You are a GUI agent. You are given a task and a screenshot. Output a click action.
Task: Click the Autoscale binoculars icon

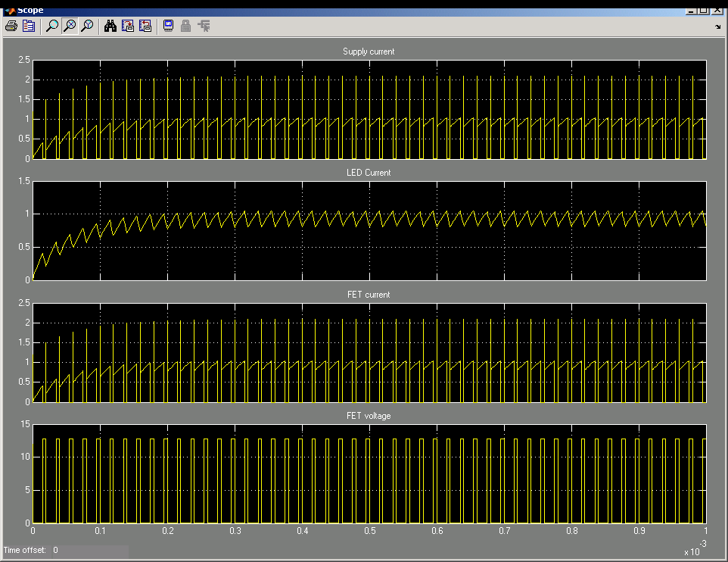click(x=110, y=26)
